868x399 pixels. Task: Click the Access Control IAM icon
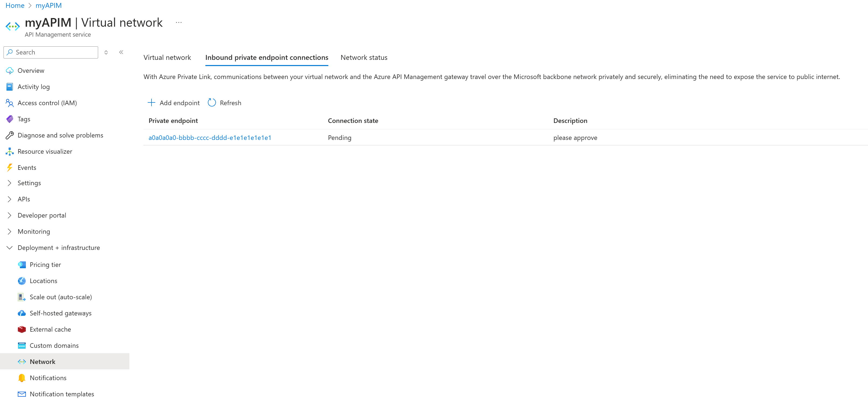[x=9, y=102]
